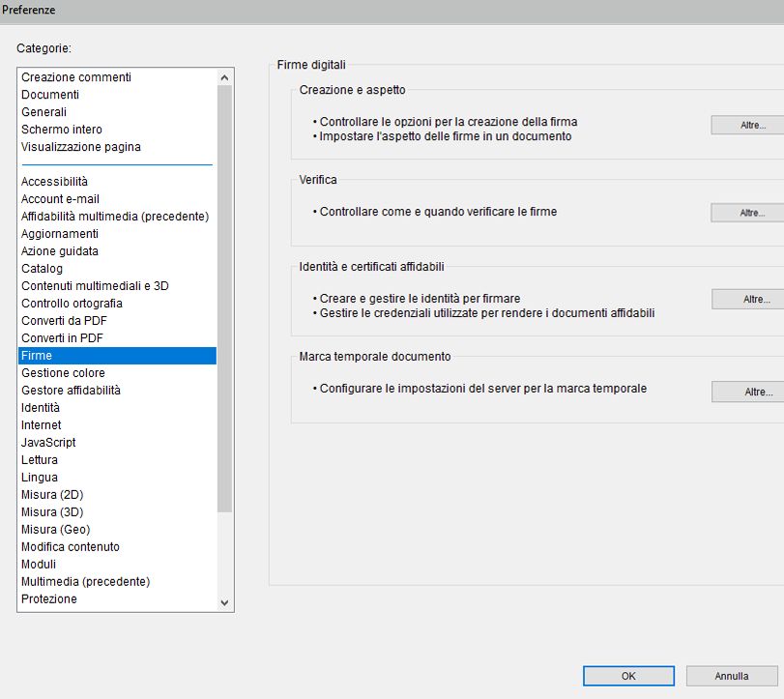Click "Altre..." under the Verifica section
The height and width of the screenshot is (699, 784).
click(745, 213)
